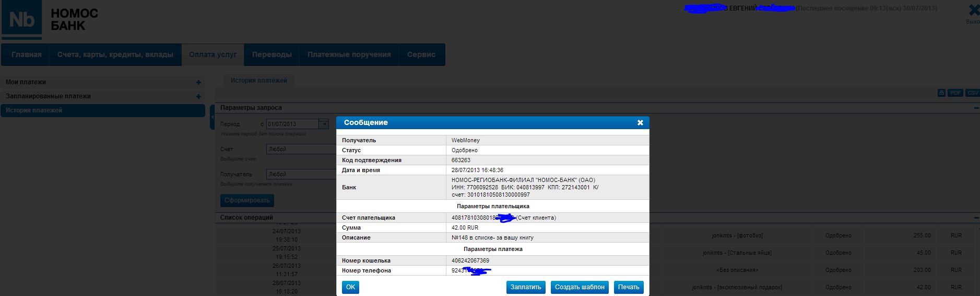Open Платежные поручения menu
This screenshot has height=296, width=980.
click(349, 54)
